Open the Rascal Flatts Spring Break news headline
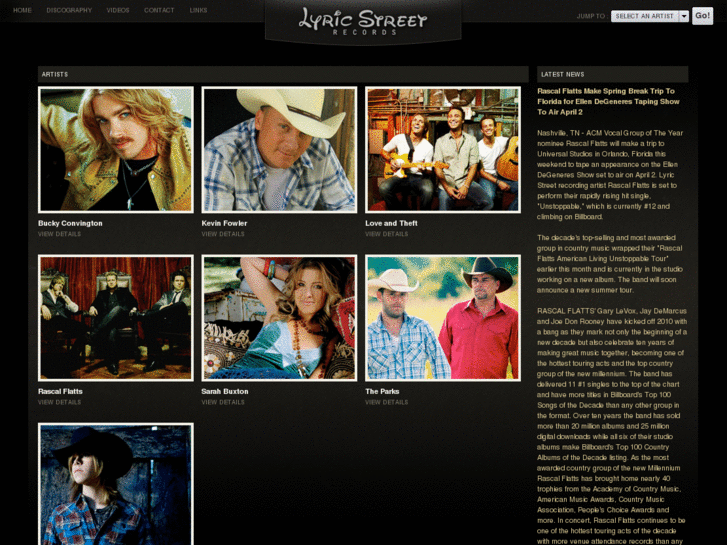 tap(608, 102)
